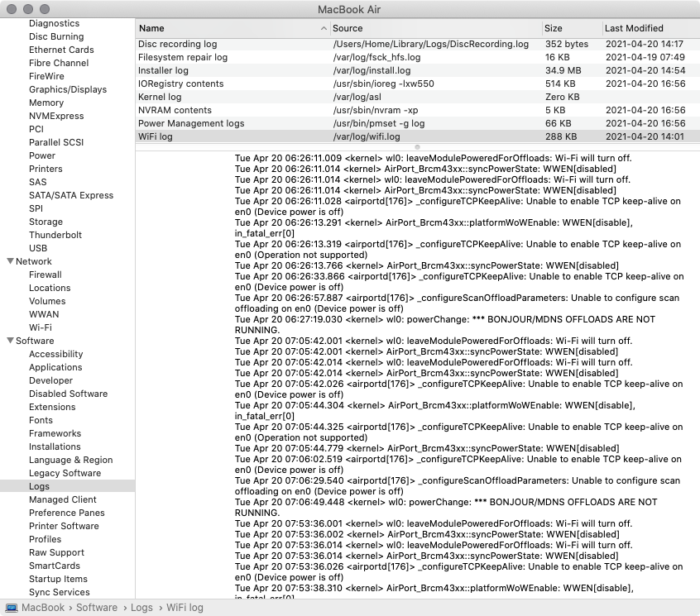The image size is (700, 616).
Task: Open SATA/SATA Express in the sidebar
Action: click(x=71, y=195)
